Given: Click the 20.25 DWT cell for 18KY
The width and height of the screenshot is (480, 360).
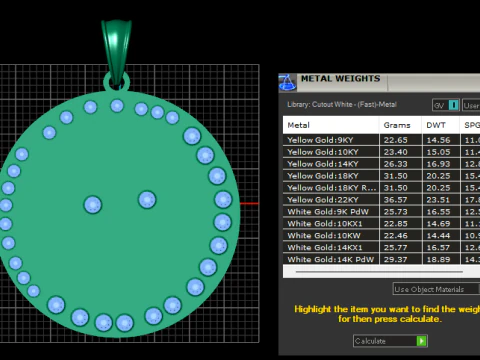Looking at the screenshot, I should (x=441, y=176).
